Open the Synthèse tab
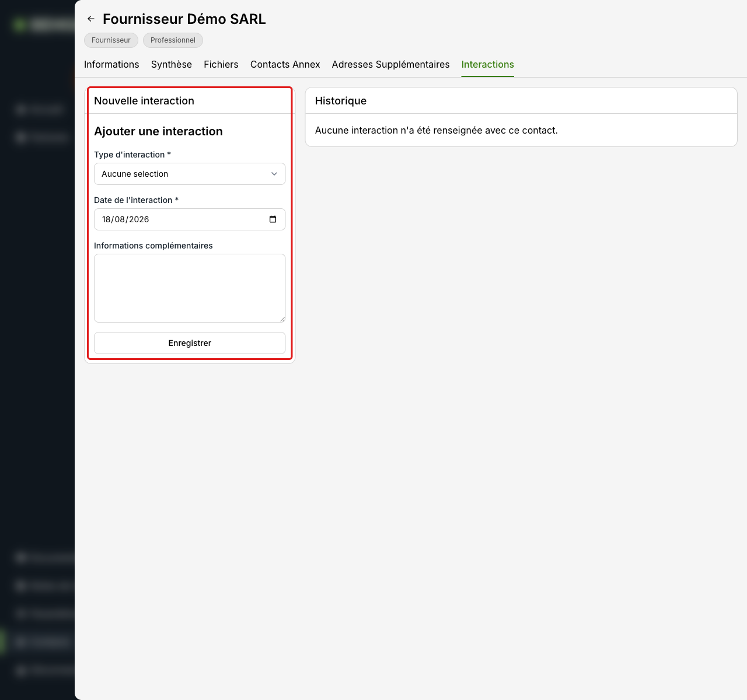Viewport: 747px width, 700px height. click(172, 65)
